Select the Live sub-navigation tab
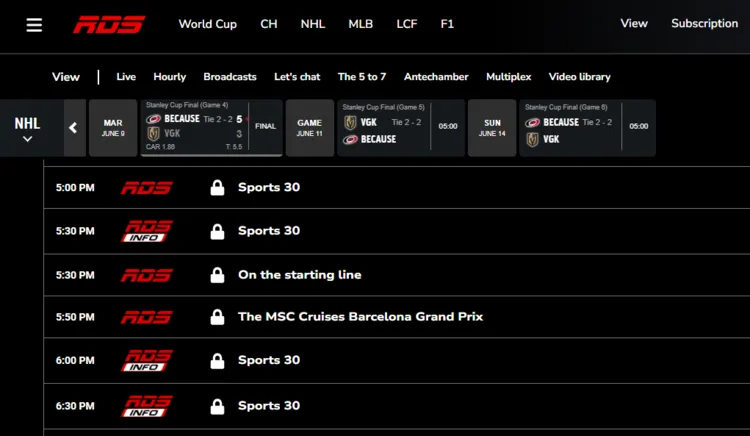The image size is (750, 436). coord(126,76)
